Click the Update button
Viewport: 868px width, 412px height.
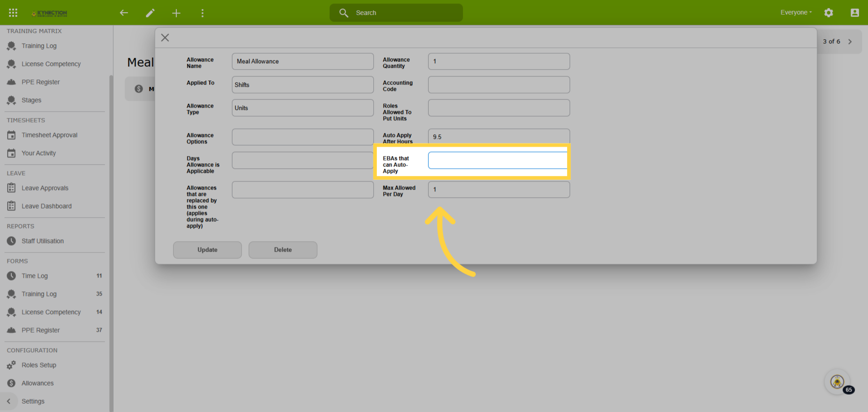click(x=207, y=250)
